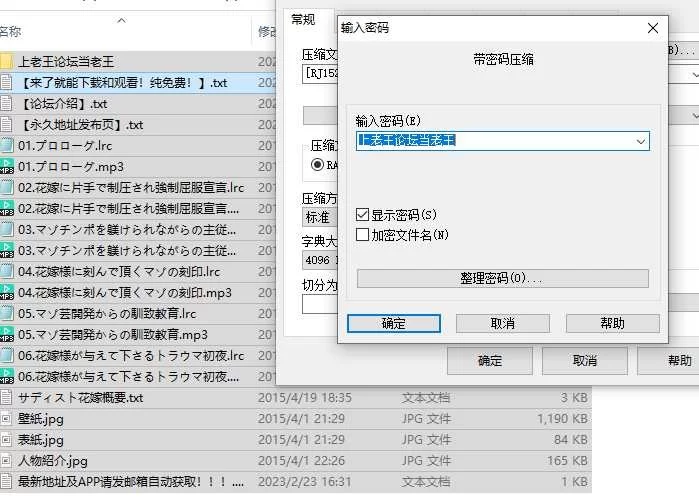Select the file サディスト花嫁概要.txt

coord(80,398)
